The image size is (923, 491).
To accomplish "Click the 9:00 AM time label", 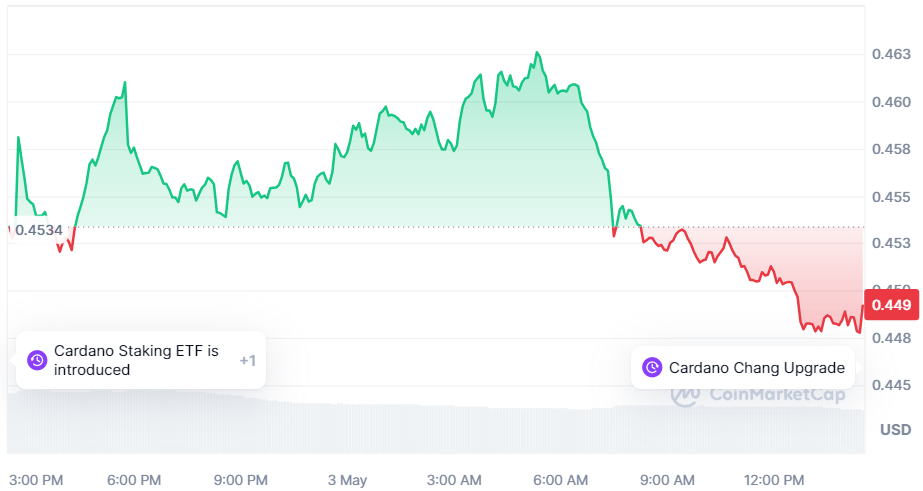I will pyautogui.click(x=668, y=480).
